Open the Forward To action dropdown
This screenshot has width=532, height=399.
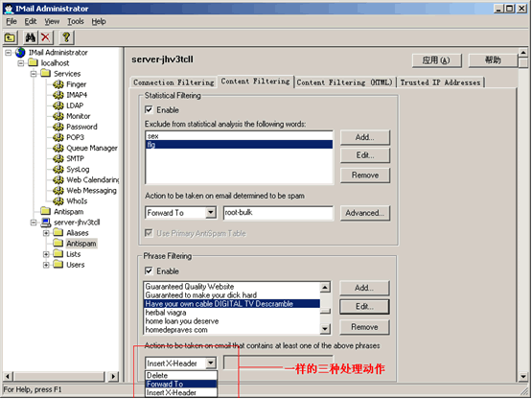pos(211,213)
